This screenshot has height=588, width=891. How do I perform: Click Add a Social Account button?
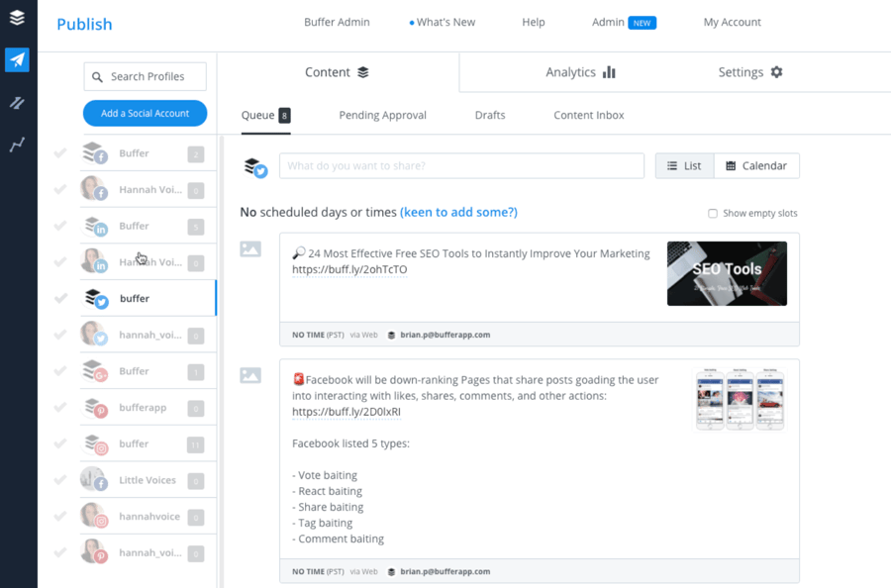(x=145, y=113)
